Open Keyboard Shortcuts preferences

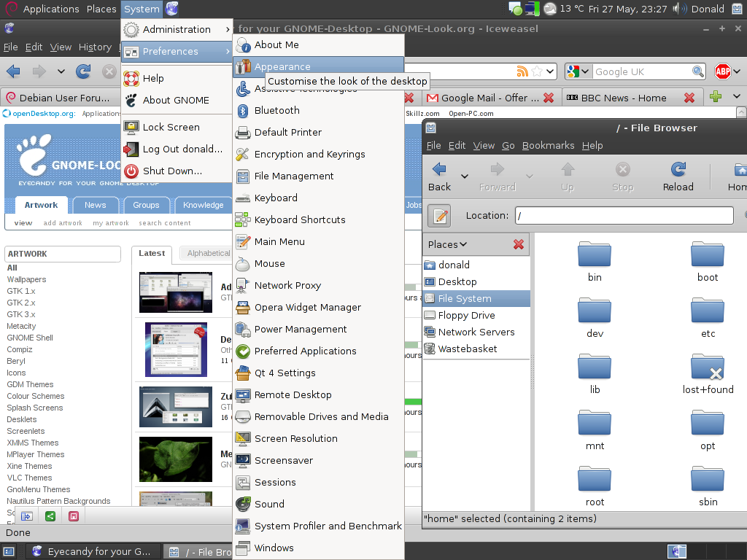coord(318,220)
